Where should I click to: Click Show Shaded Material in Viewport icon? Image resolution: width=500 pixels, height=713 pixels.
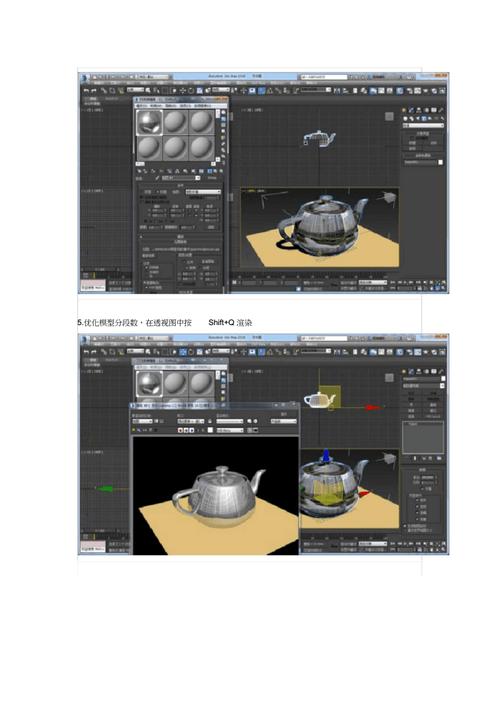[x=202, y=171]
